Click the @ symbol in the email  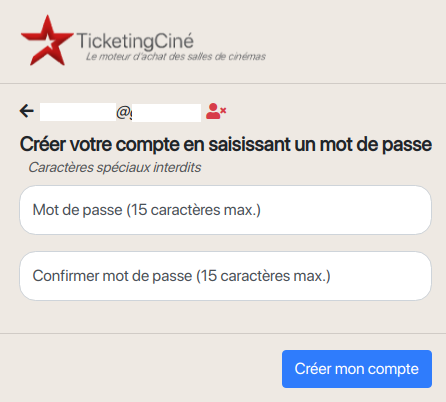tap(123, 112)
